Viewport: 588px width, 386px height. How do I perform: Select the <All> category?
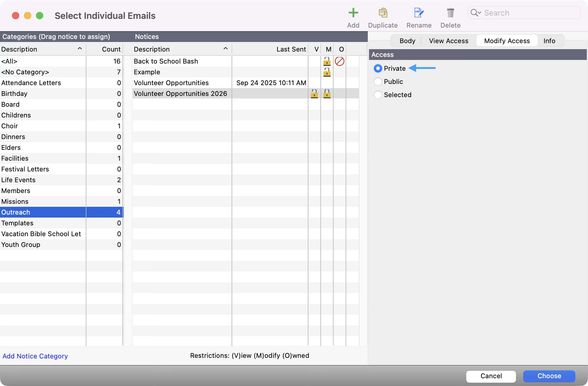61,61
